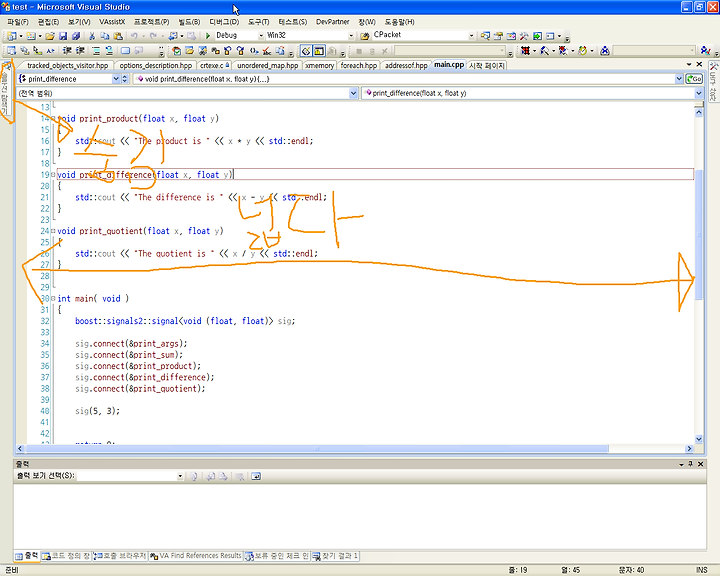The width and height of the screenshot is (720, 576).
Task: Open the Debug configuration dropdown
Action: pyautogui.click(x=261, y=36)
